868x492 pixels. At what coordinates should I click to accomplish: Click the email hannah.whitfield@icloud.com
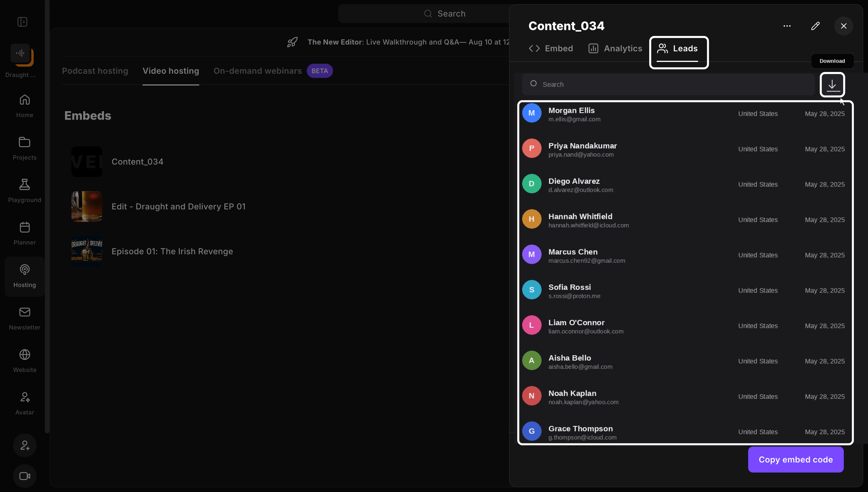[588, 225]
